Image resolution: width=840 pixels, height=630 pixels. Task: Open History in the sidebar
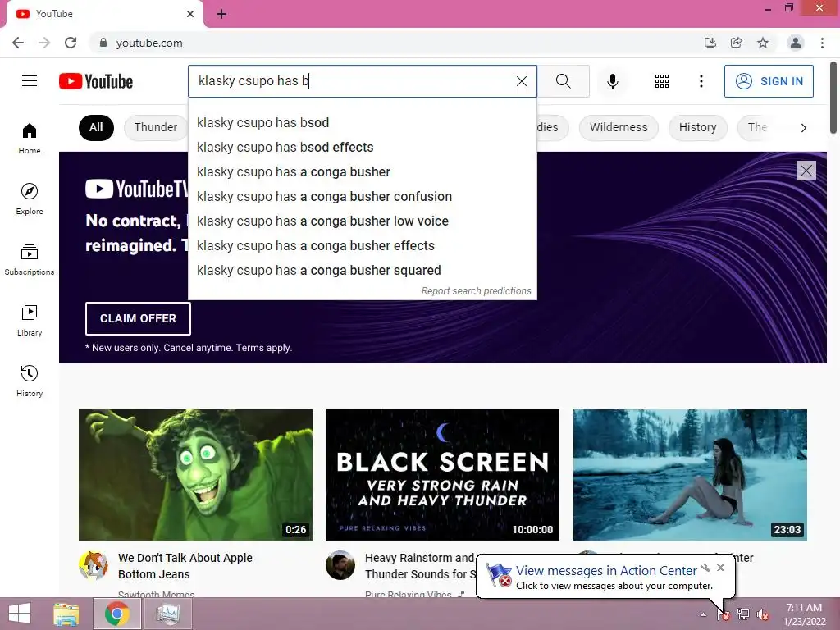30,381
